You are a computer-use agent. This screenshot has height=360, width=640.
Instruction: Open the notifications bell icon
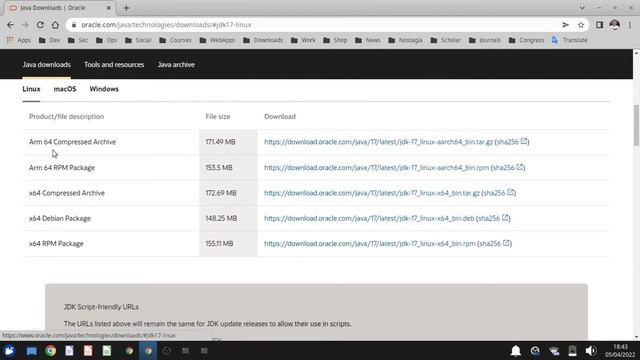[516, 351]
